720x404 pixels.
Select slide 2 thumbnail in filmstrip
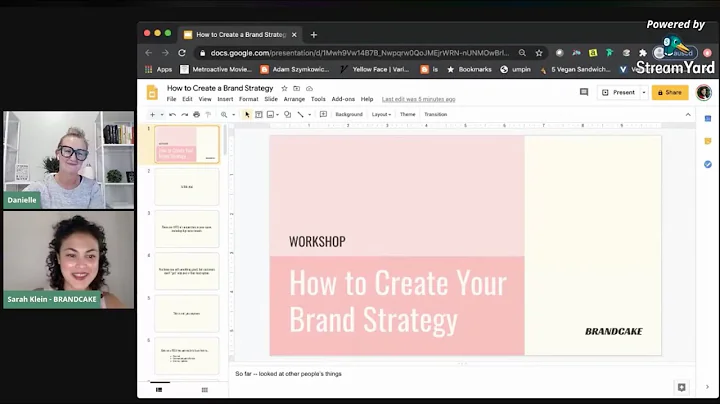click(x=187, y=187)
